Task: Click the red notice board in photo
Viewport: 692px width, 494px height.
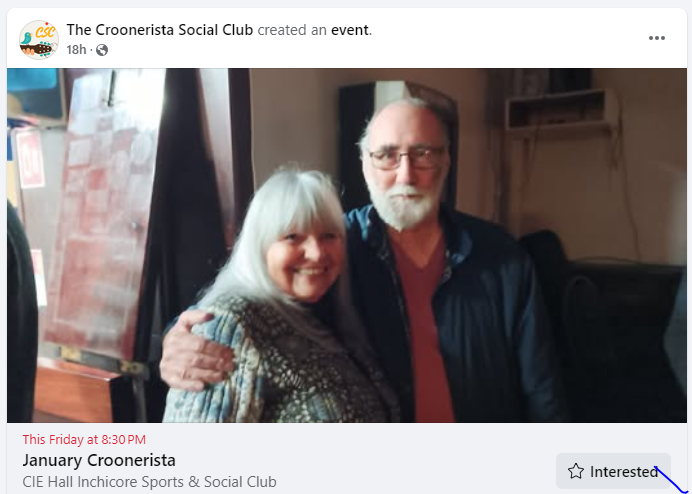Action: [102, 212]
